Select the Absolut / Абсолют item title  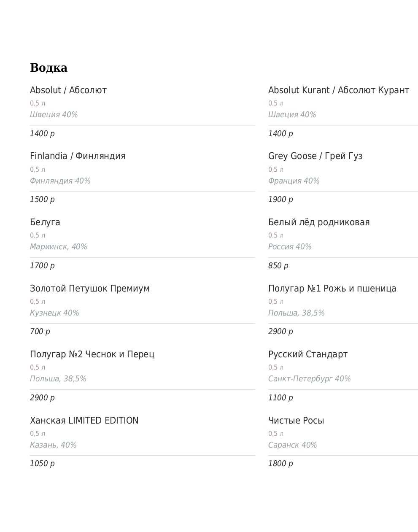click(68, 90)
